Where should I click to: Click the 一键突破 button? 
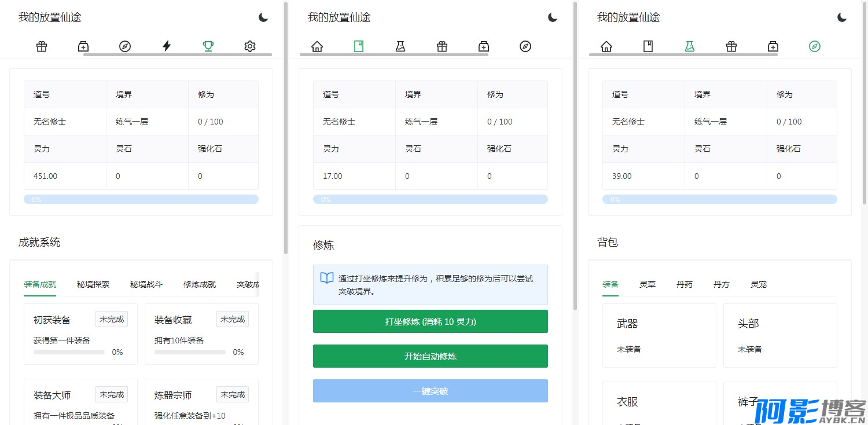(x=431, y=391)
